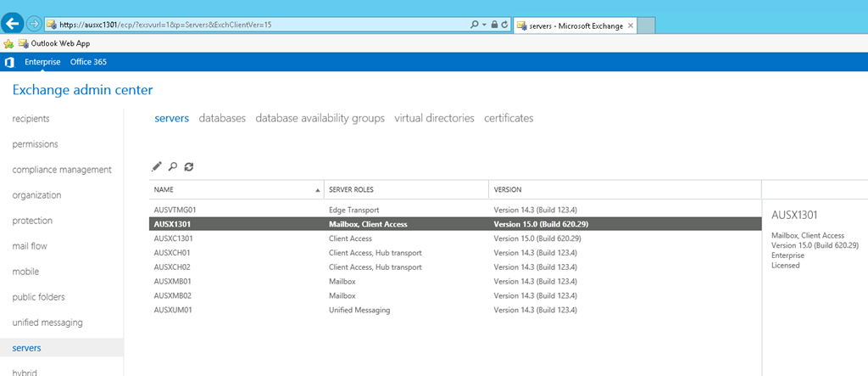Viewport: 868px width, 376px height.
Task: Click the search magnifier in address bar
Action: [x=475, y=25]
